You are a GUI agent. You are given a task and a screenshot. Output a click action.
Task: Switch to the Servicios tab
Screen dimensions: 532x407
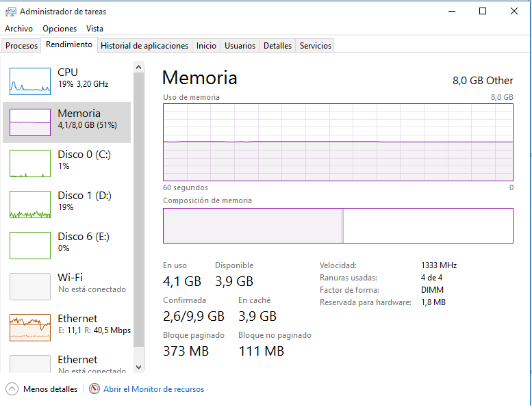(x=316, y=46)
